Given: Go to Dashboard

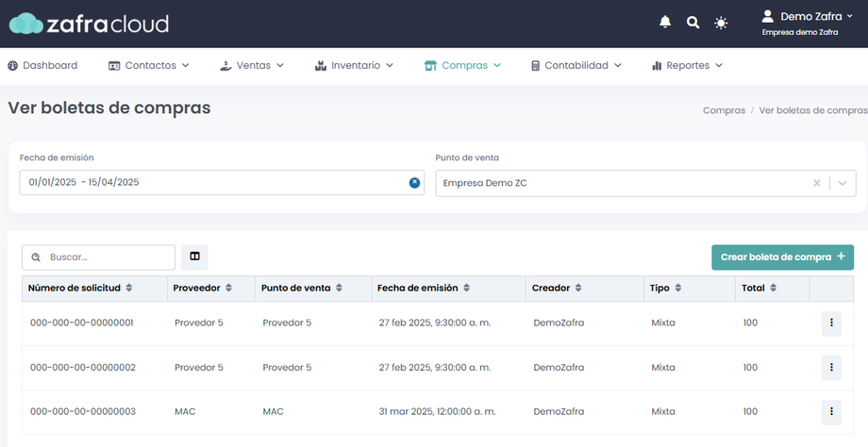Looking at the screenshot, I should (x=42, y=65).
